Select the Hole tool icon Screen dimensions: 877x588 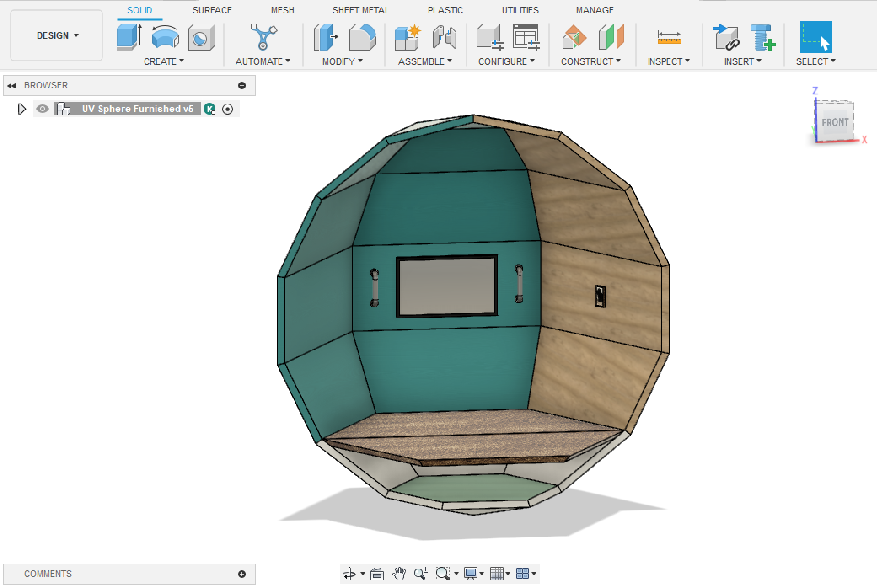(201, 37)
